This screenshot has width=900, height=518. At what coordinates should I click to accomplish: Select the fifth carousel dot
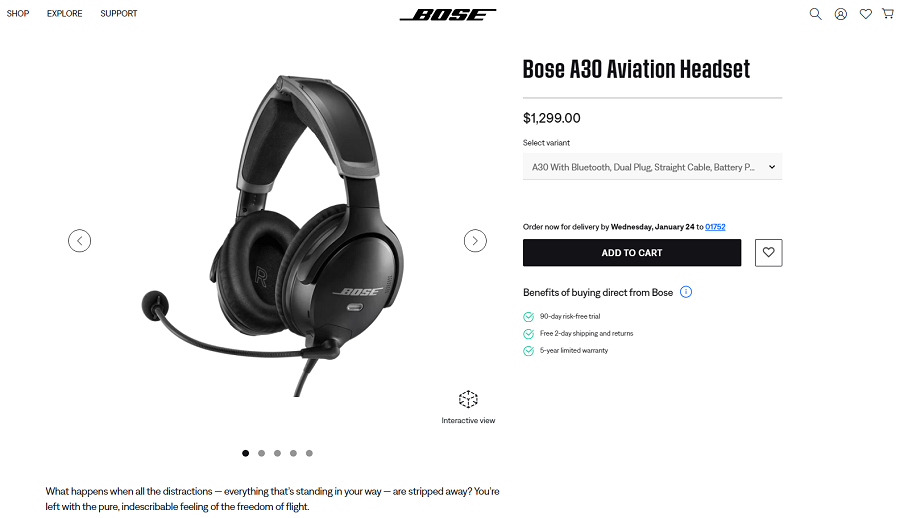(309, 453)
